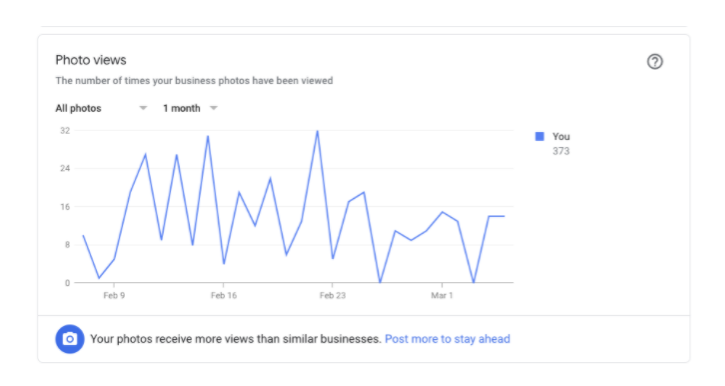This screenshot has width=725, height=386.
Task: Open the All photos dropdown
Action: (x=101, y=108)
